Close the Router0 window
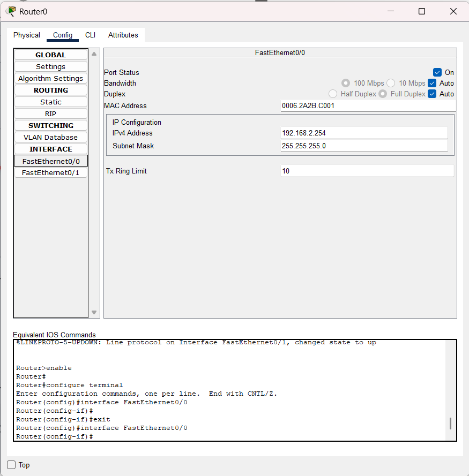 (453, 12)
